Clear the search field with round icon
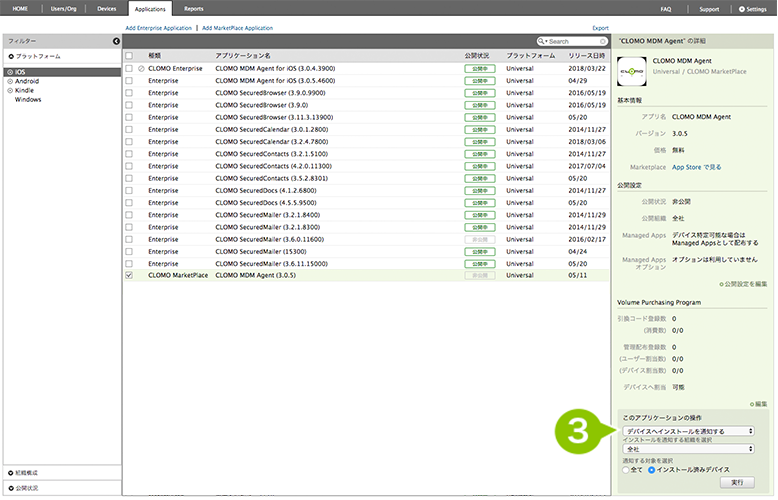Screen dimensions: 778x500 pyautogui.click(x=602, y=41)
